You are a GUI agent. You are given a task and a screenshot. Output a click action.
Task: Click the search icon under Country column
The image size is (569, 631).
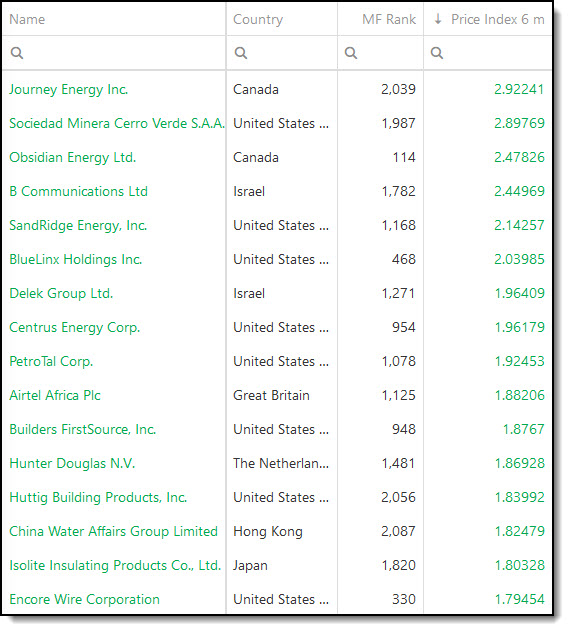(241, 53)
